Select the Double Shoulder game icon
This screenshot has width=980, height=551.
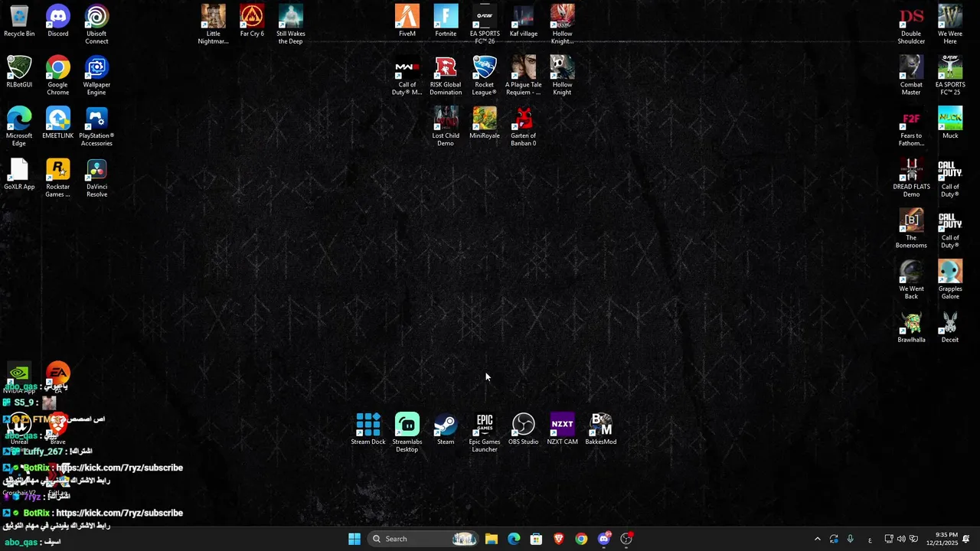coord(911,24)
